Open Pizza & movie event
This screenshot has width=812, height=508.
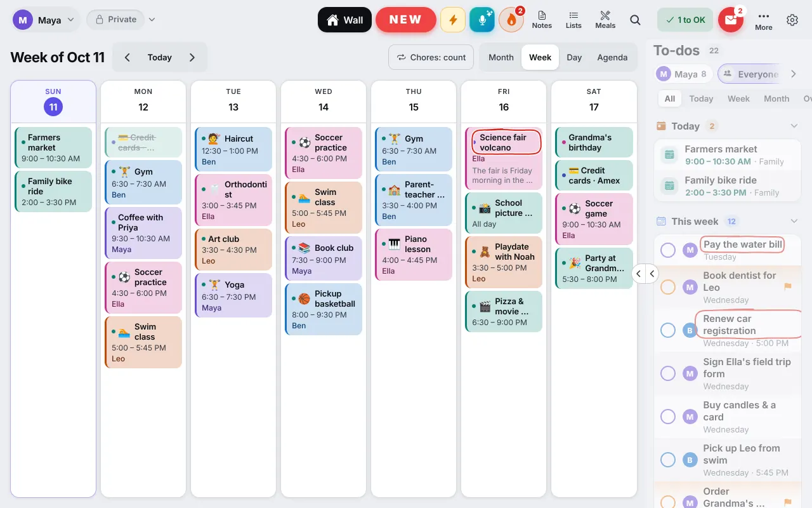tap(504, 311)
